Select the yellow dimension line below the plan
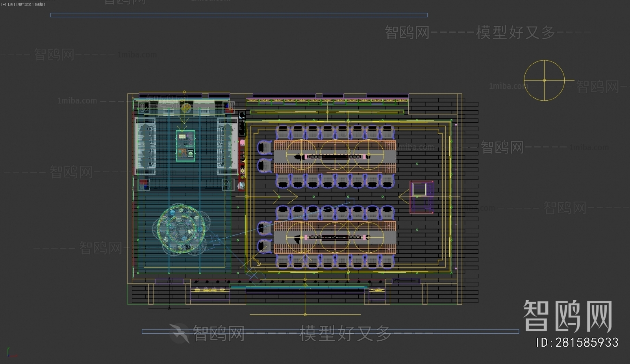Screen dimensions: 630x364 [x=305, y=314]
